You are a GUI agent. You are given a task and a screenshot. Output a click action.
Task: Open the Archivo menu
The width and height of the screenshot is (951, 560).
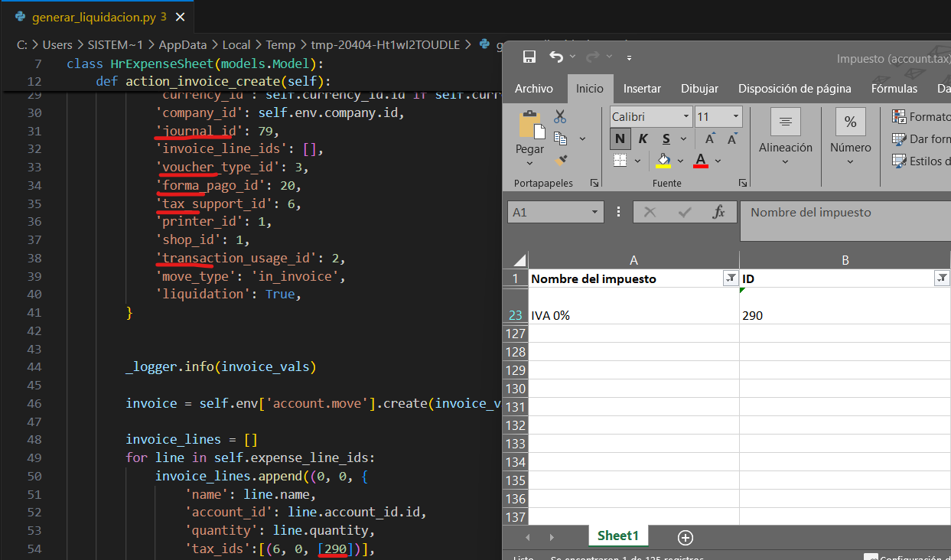click(x=533, y=89)
